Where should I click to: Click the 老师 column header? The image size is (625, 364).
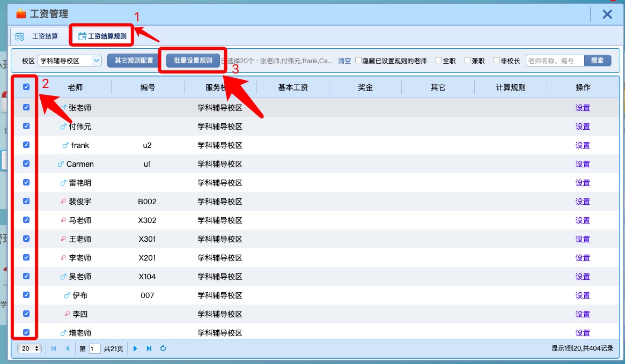[75, 87]
